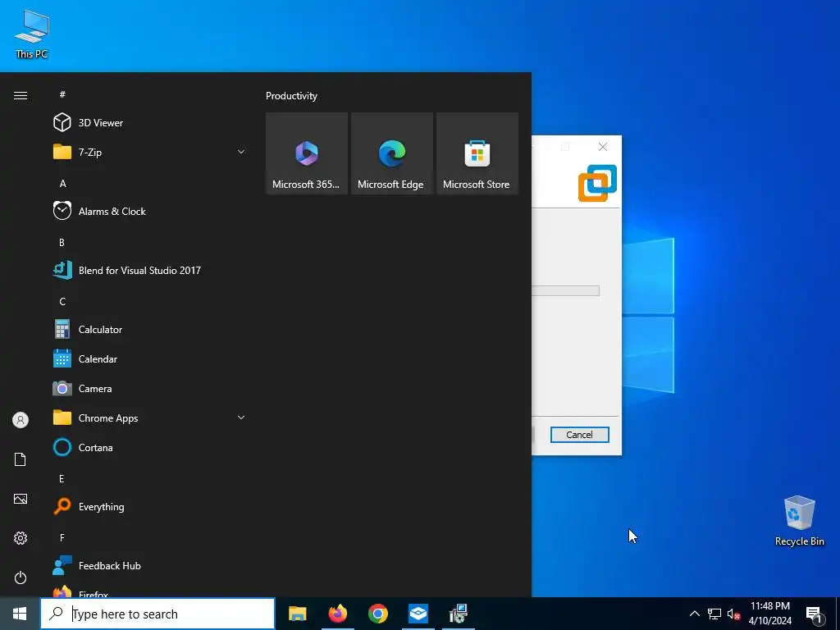Open the 7-Zip folder entry
The image size is (840, 630).
[x=150, y=152]
